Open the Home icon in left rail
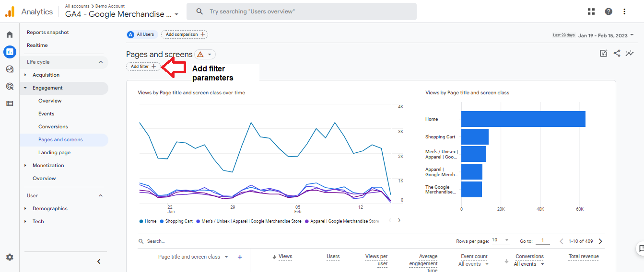The image size is (644, 272). 10,34
